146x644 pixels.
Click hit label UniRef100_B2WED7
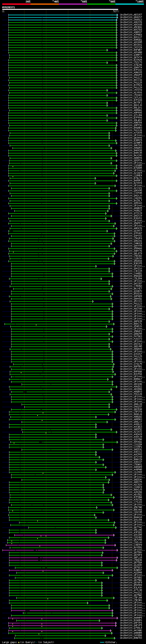click(131, 570)
